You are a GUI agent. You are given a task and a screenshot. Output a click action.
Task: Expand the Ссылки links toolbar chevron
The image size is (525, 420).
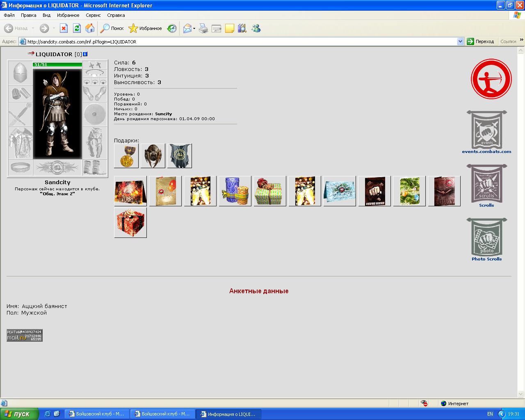click(522, 40)
